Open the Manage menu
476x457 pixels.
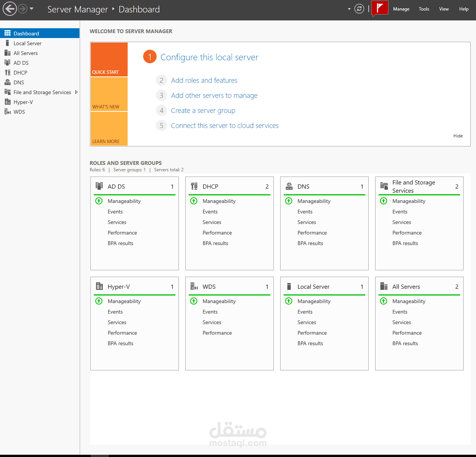401,9
